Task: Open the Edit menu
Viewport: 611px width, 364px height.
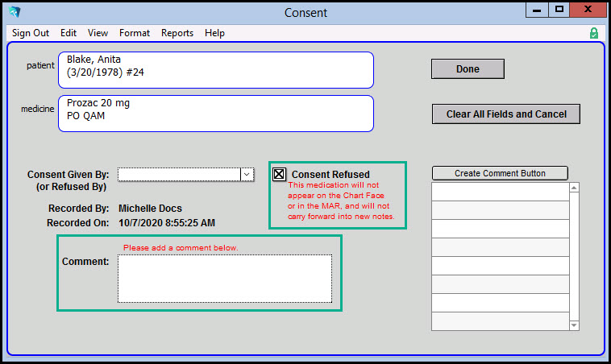Action: point(69,33)
